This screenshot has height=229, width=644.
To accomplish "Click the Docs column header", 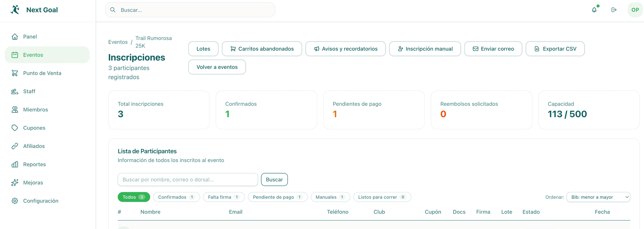I will click(459, 212).
